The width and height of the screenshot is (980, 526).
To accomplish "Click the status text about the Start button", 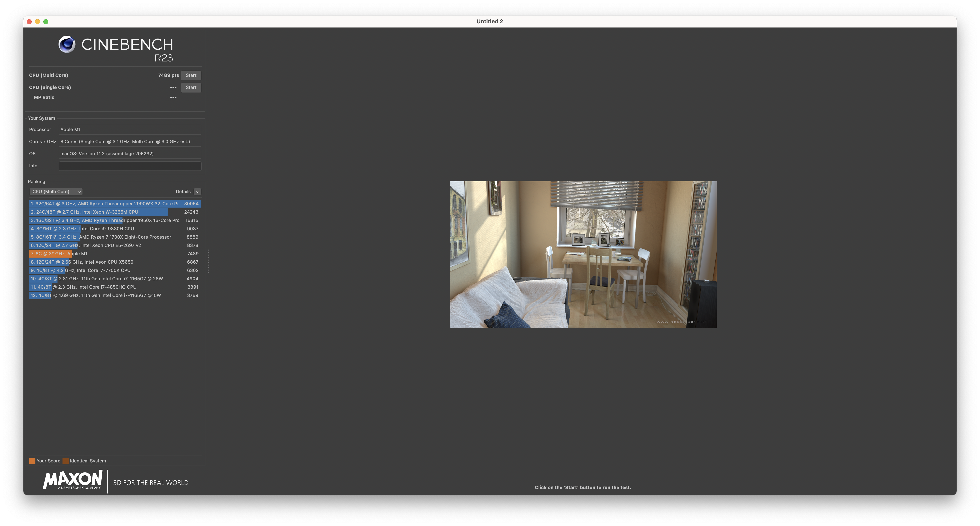I will pyautogui.click(x=583, y=488).
